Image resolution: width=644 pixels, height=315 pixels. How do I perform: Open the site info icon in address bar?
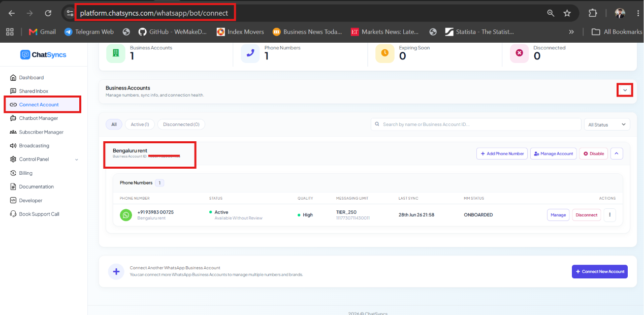tap(70, 13)
